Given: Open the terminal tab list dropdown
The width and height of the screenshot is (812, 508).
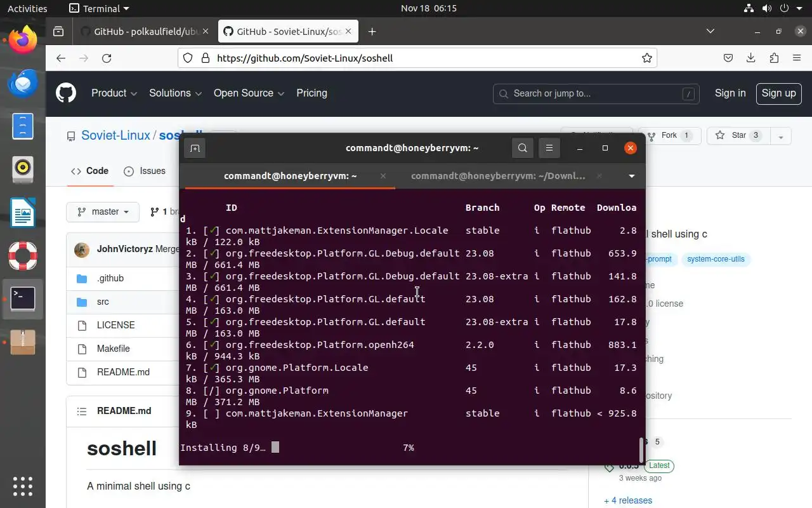Looking at the screenshot, I should point(631,176).
